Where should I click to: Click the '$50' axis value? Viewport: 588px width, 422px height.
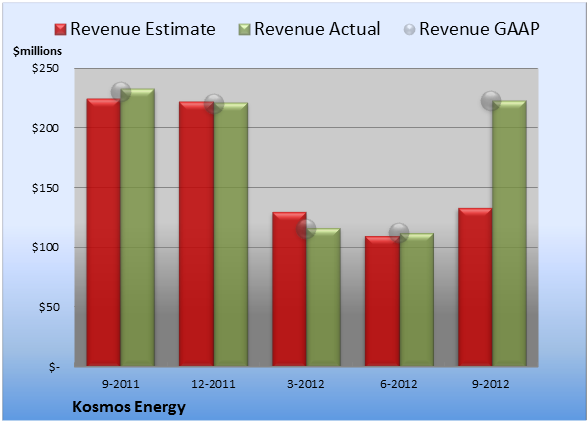tap(49, 307)
